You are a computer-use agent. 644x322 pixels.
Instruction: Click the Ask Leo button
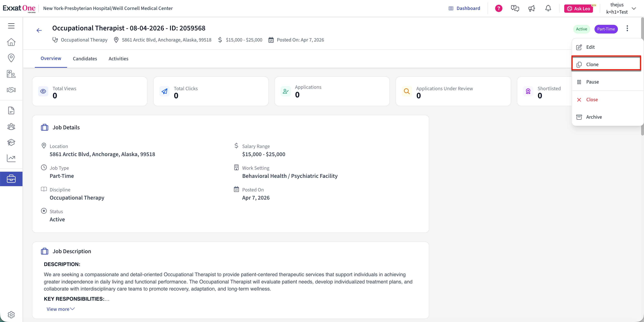pos(578,9)
